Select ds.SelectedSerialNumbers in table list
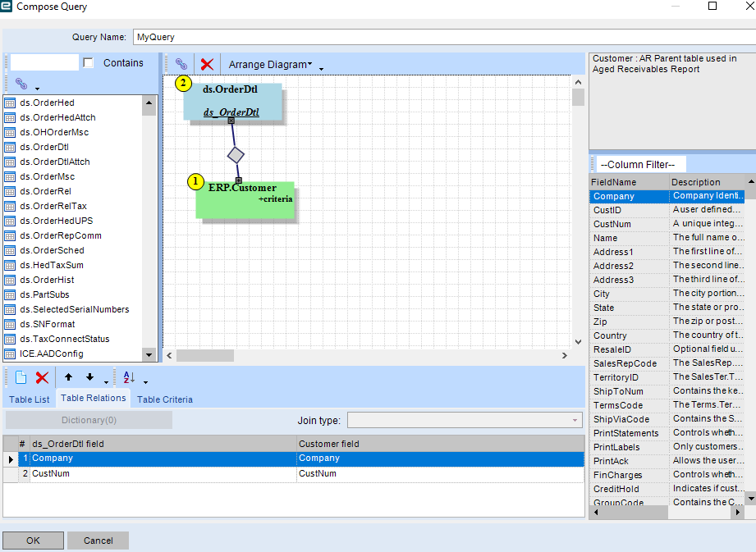The width and height of the screenshot is (756, 552). pos(75,309)
